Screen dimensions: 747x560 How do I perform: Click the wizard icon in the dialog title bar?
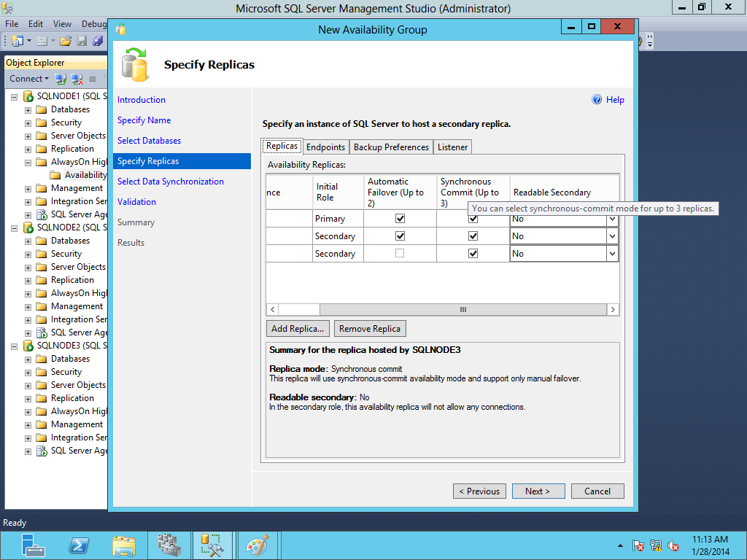[121, 29]
